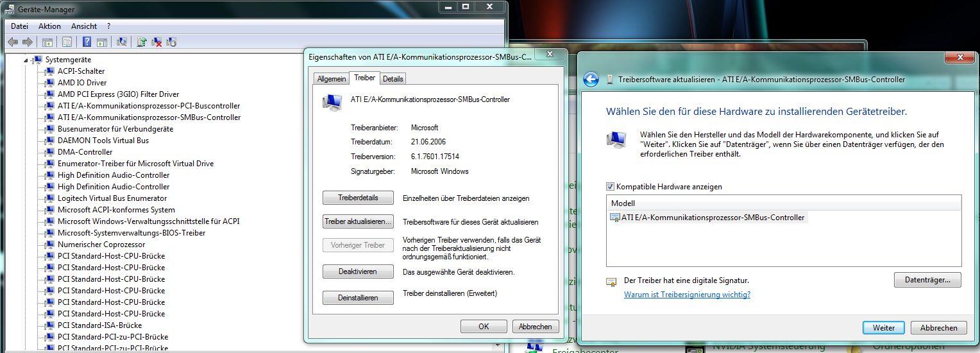Select Busenumerator für Verbundgeräte
980x353 pixels.
[115, 129]
